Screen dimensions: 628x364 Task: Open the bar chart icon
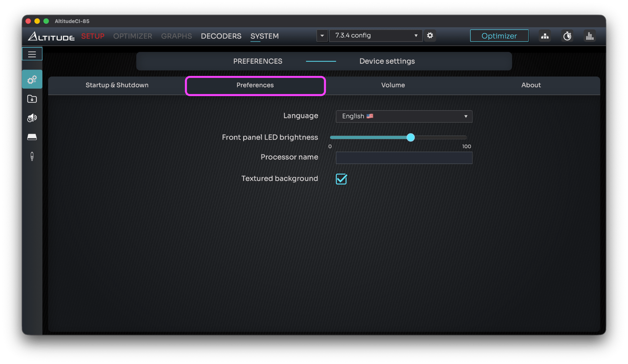point(590,36)
